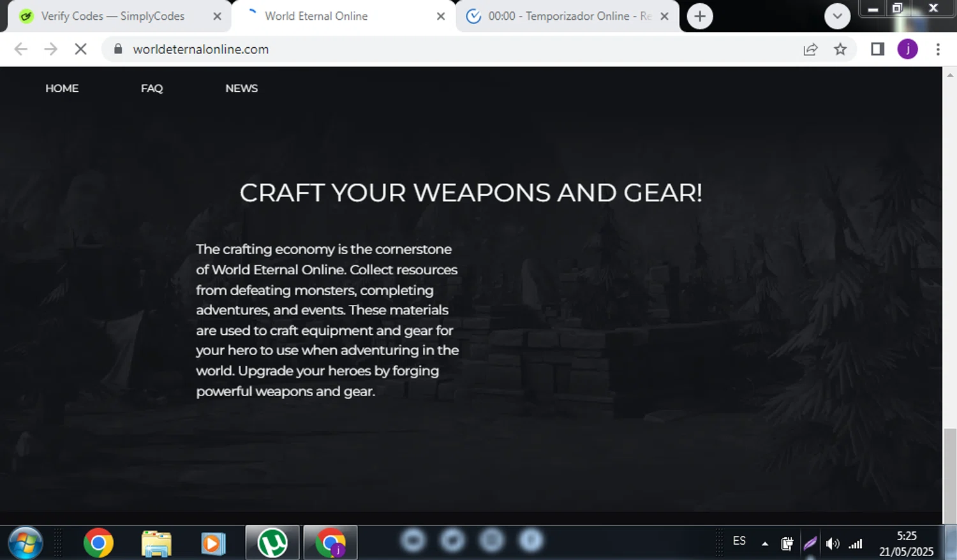The height and width of the screenshot is (560, 957).
Task: Open the uTorrent taskbar button
Action: [272, 543]
